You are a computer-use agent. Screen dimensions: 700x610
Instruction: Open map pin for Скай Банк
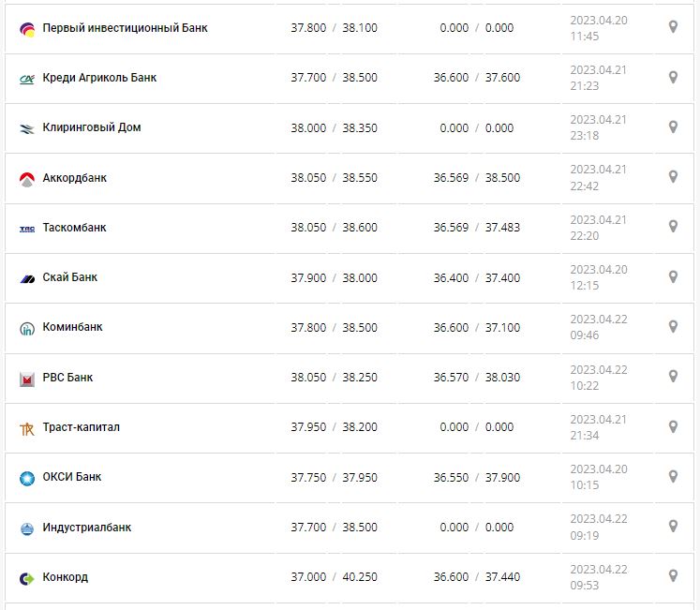coord(673,276)
